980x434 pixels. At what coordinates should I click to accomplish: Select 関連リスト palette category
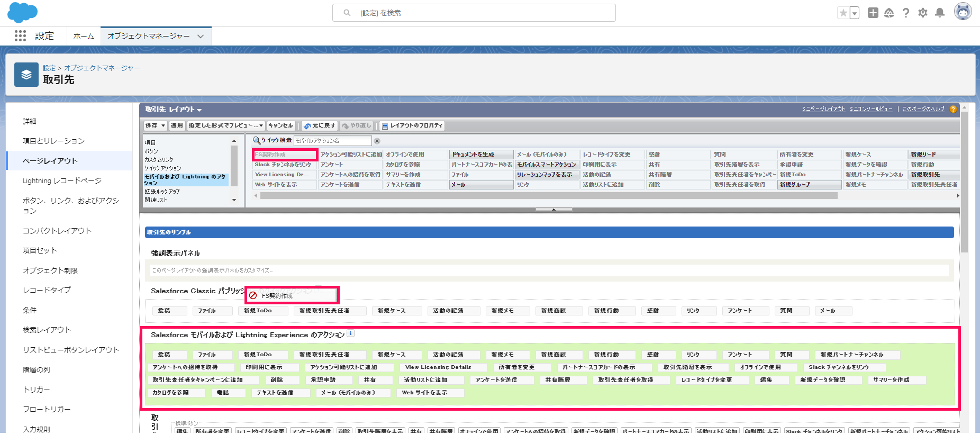(x=156, y=200)
